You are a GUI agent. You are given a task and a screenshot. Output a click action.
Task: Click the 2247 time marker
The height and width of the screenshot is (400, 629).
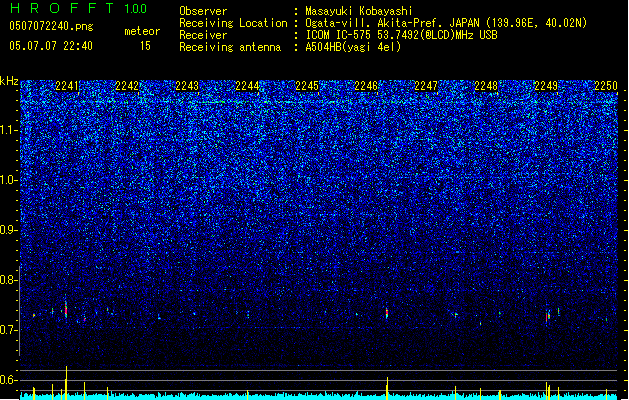click(x=426, y=86)
